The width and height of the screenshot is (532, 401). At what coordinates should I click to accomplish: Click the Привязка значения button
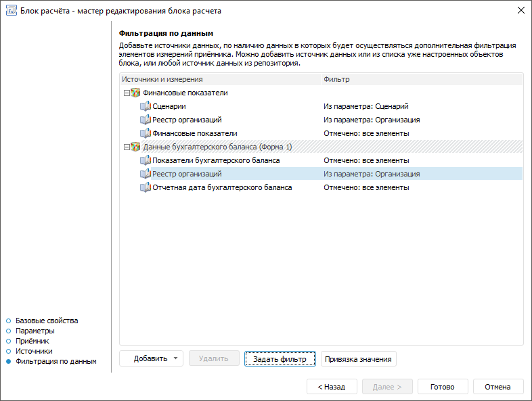click(x=358, y=358)
